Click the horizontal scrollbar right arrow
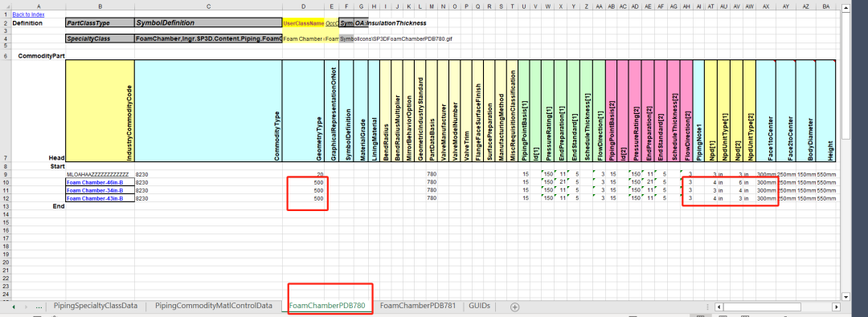Viewport: 868px width, 317px height. point(837,307)
